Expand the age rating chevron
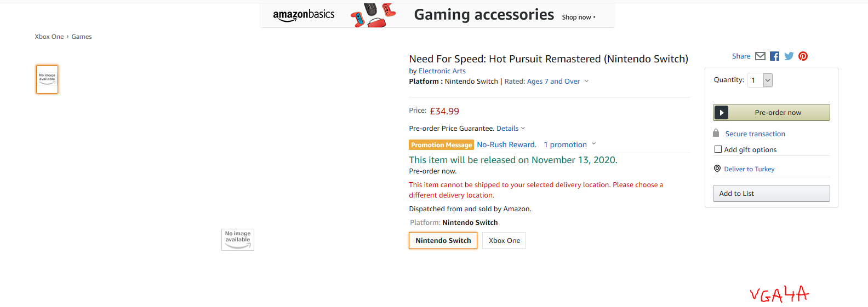Viewport: 868px width, 307px height. (586, 82)
